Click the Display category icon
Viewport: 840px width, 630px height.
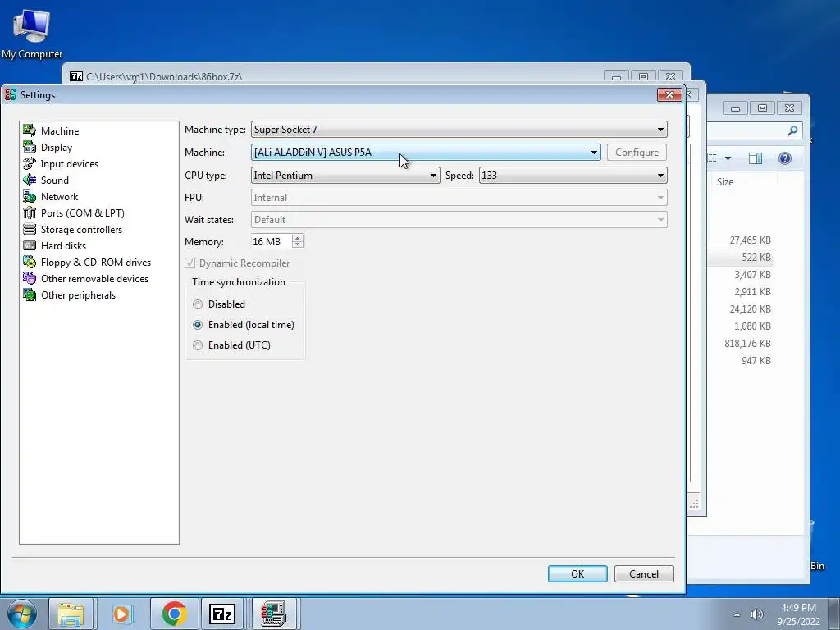click(x=30, y=147)
